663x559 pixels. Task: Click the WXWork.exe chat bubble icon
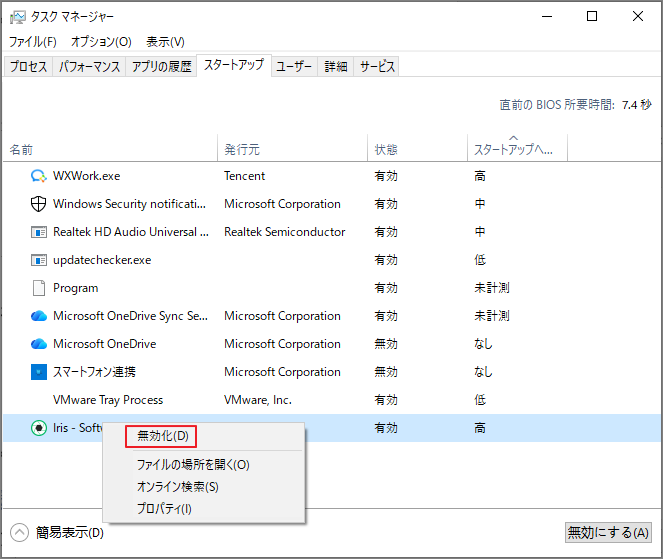pos(38,176)
